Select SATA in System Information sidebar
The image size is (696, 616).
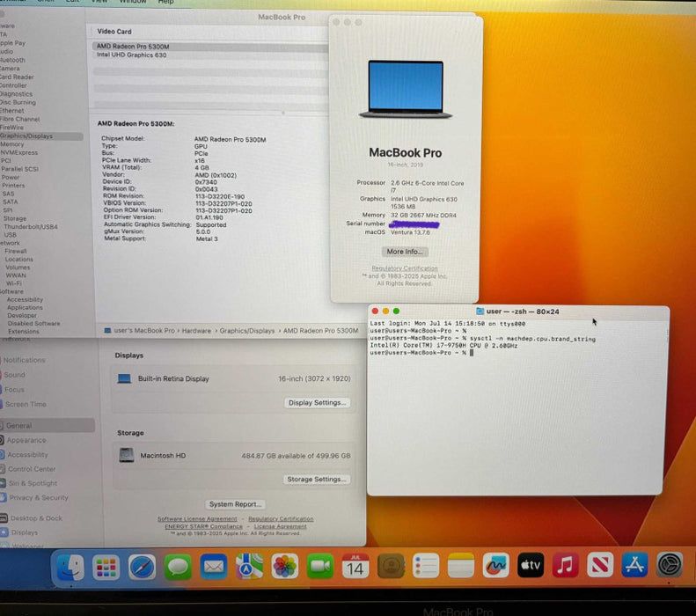[11, 202]
